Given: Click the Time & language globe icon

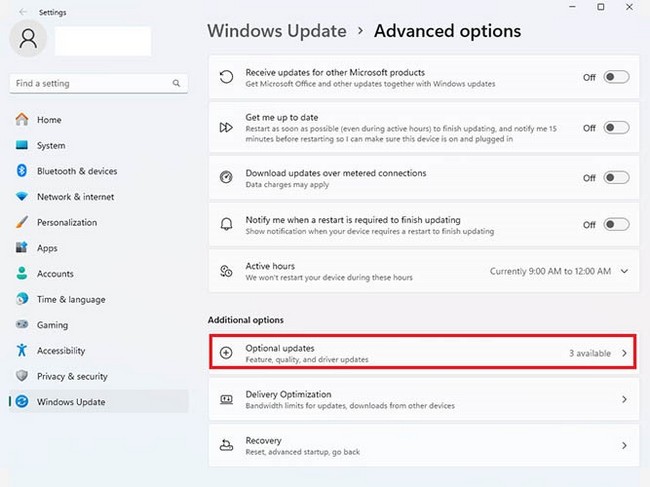Looking at the screenshot, I should pyautogui.click(x=22, y=299).
